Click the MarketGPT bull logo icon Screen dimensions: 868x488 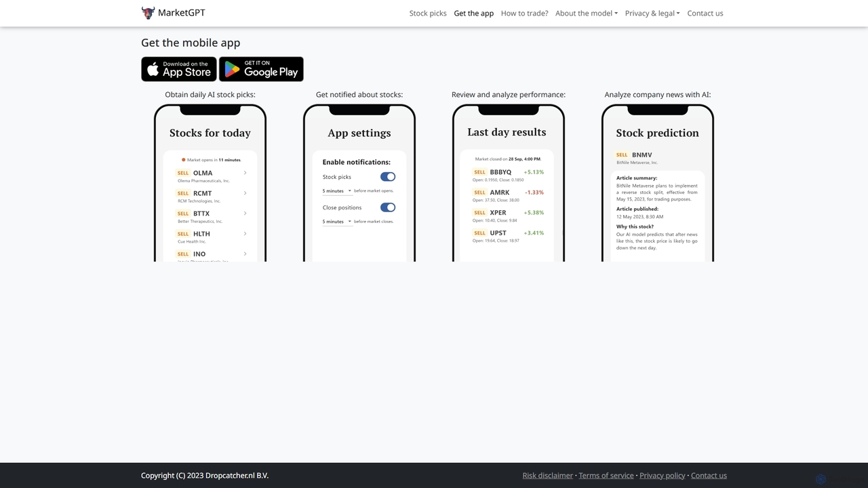point(148,13)
